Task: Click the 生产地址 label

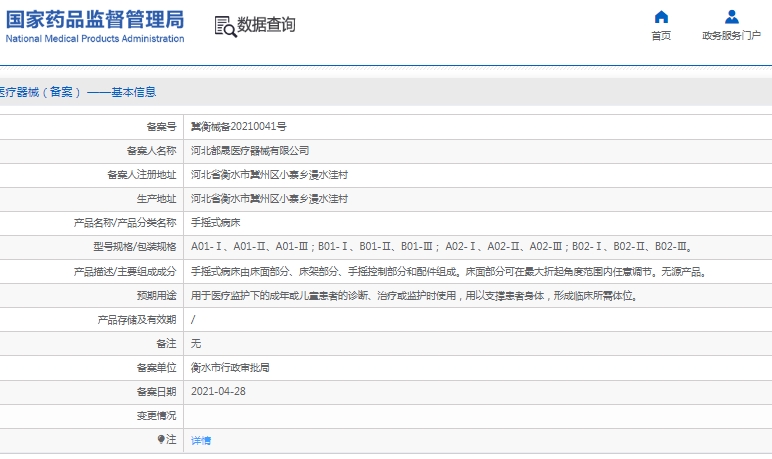Action: (x=157, y=199)
